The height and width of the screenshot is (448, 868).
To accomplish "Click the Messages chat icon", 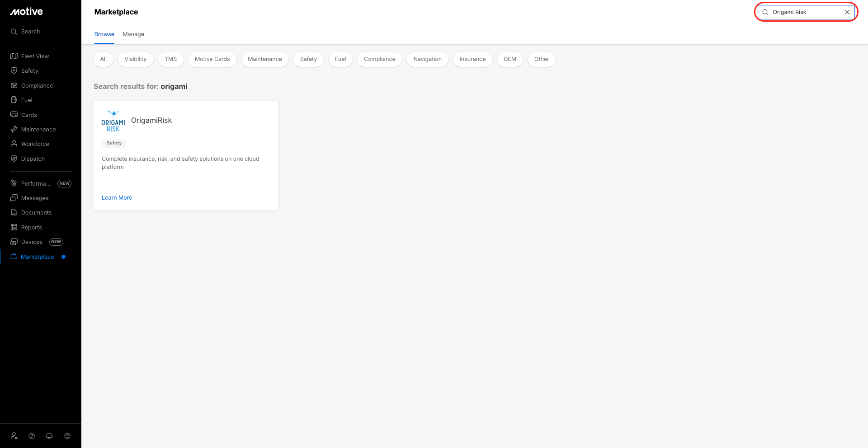I will coord(14,198).
